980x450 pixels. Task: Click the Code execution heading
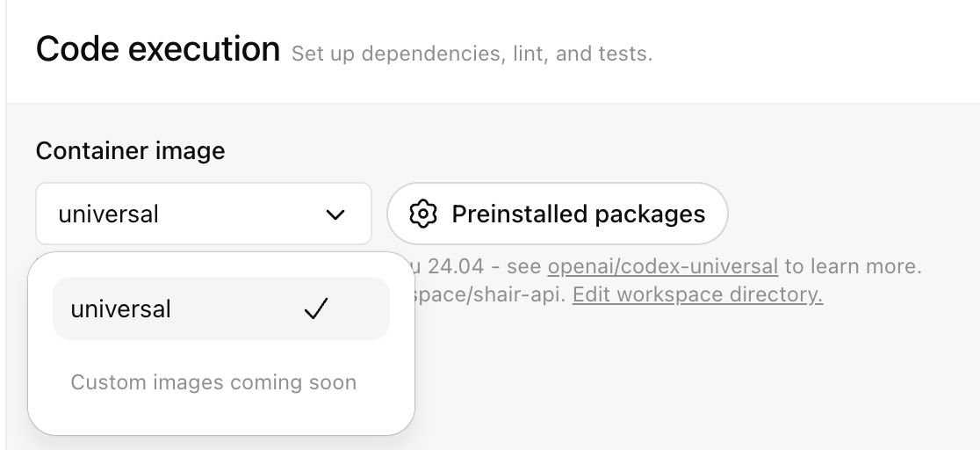pyautogui.click(x=158, y=49)
